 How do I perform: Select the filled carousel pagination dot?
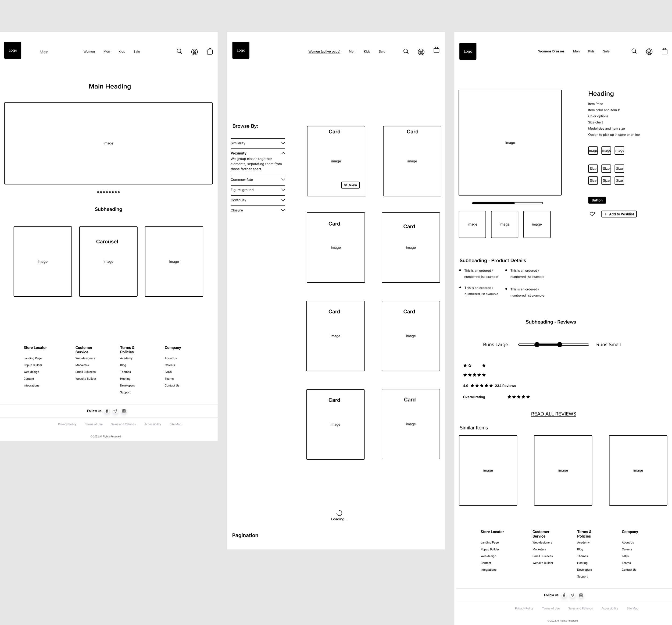113,192
